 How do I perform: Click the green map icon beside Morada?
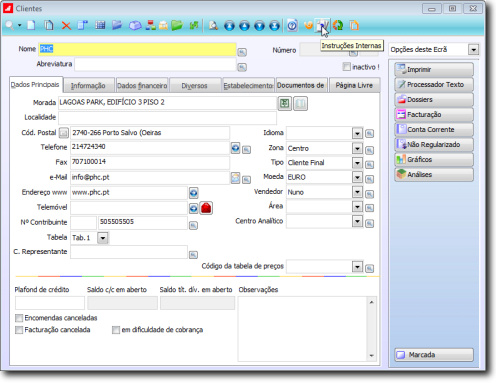coord(285,103)
